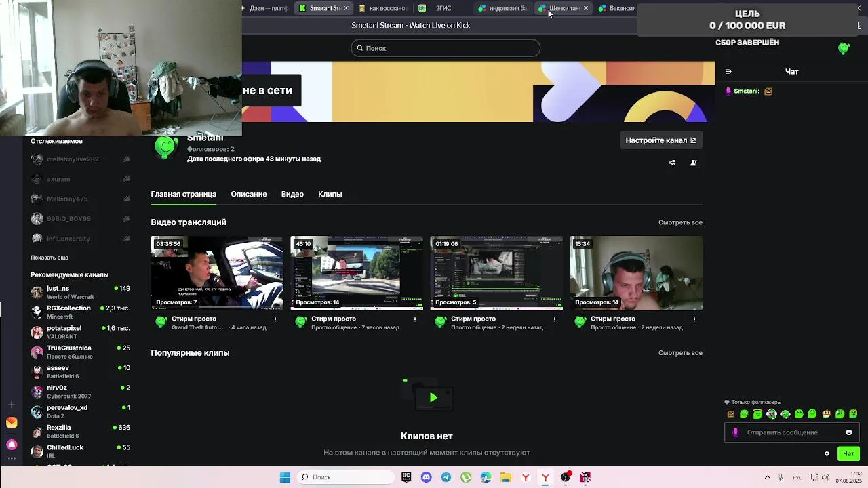Open the emoji picker in chat input
Viewport: 868px width, 488px height.
[x=849, y=432]
